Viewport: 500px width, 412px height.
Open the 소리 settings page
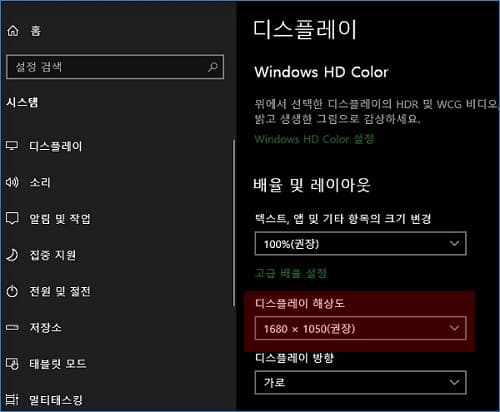pyautogui.click(x=40, y=182)
